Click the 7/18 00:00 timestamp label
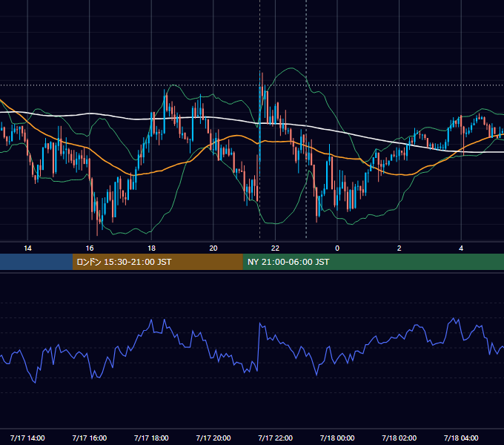 (x=337, y=438)
